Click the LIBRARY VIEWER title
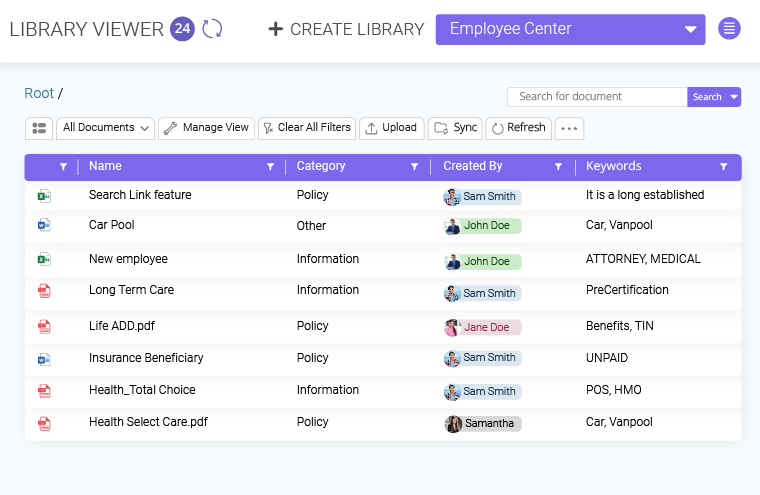This screenshot has width=760, height=495. pyautogui.click(x=87, y=29)
